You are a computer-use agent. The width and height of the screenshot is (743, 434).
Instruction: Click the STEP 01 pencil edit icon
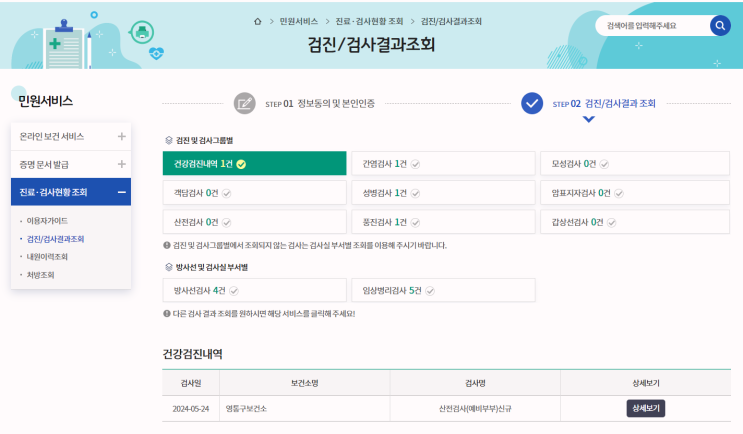(x=245, y=103)
